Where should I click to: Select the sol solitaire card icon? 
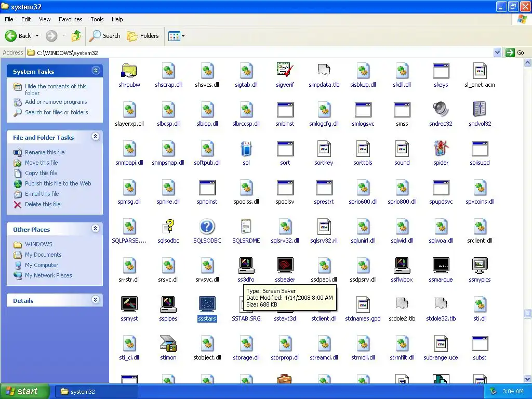246,149
